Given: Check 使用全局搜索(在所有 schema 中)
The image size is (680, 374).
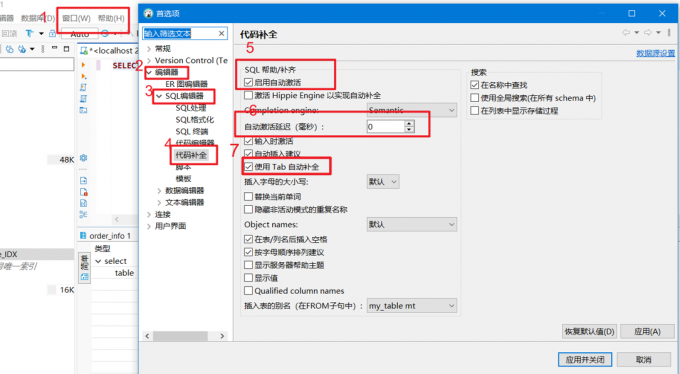Looking at the screenshot, I should [475, 98].
